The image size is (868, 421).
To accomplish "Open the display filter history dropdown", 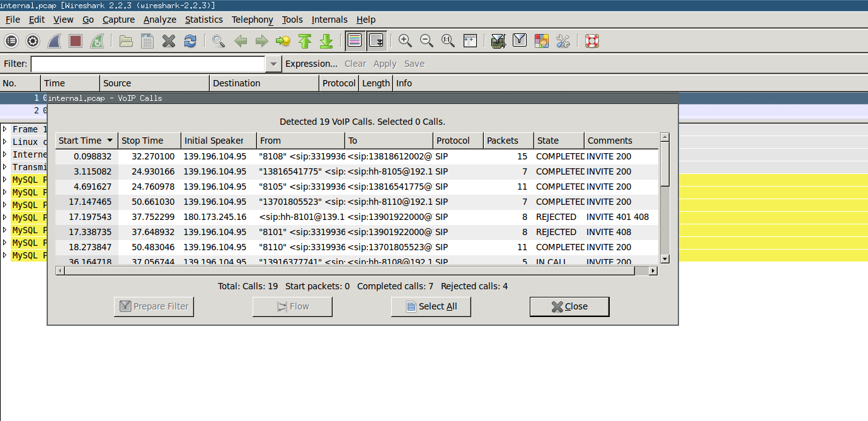I will pos(273,64).
